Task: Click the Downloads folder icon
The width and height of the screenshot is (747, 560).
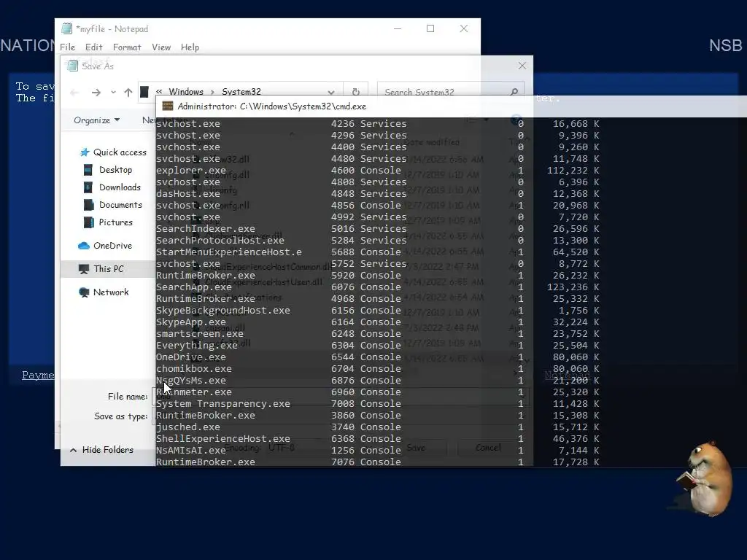Action: pyautogui.click(x=88, y=187)
